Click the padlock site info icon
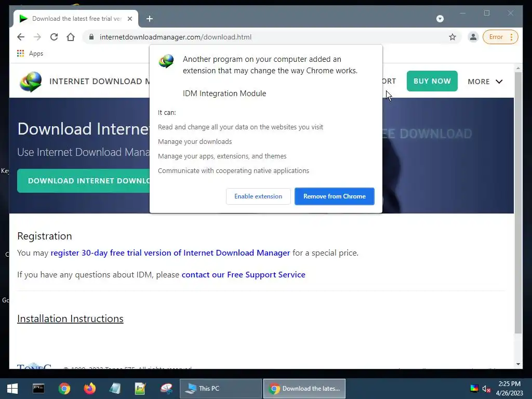532x399 pixels. click(x=91, y=37)
